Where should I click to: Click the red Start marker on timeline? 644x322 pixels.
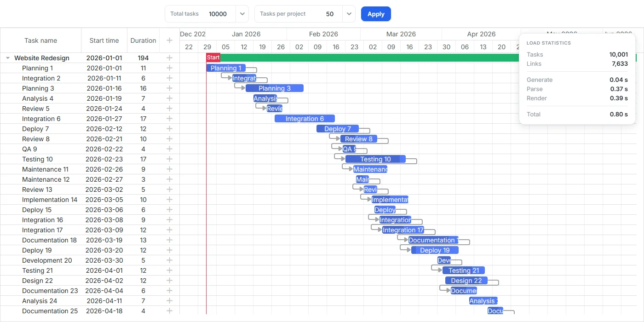[213, 57]
